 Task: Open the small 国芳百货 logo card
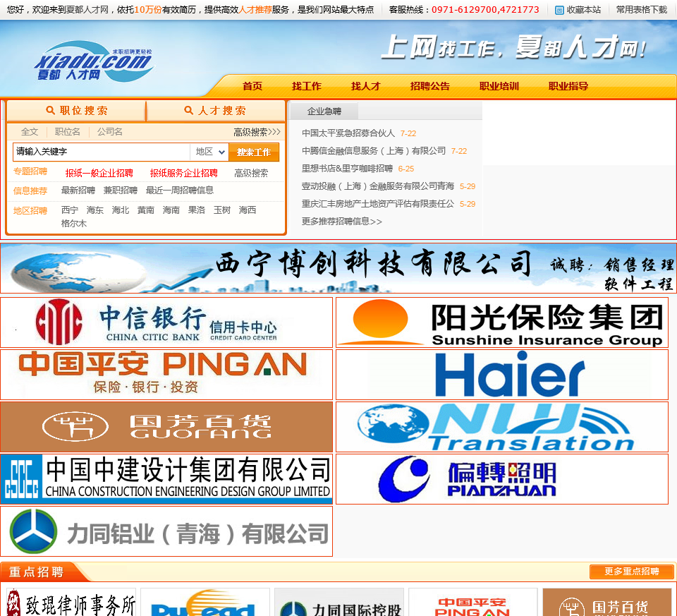pyautogui.click(x=607, y=602)
